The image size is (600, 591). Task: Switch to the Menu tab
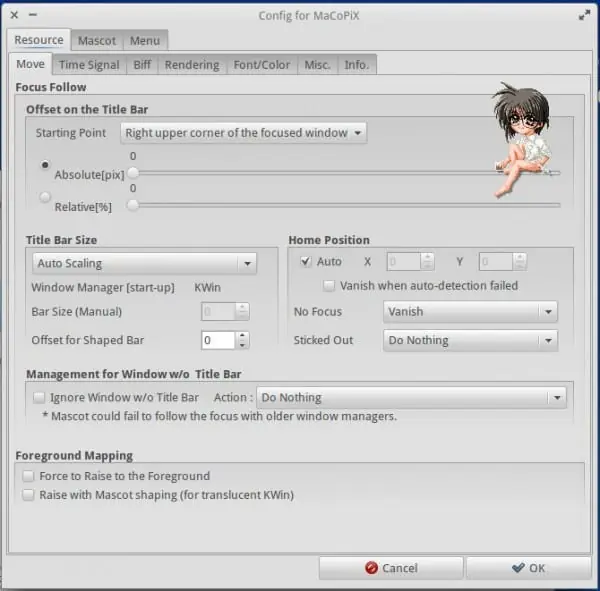[x=145, y=41]
